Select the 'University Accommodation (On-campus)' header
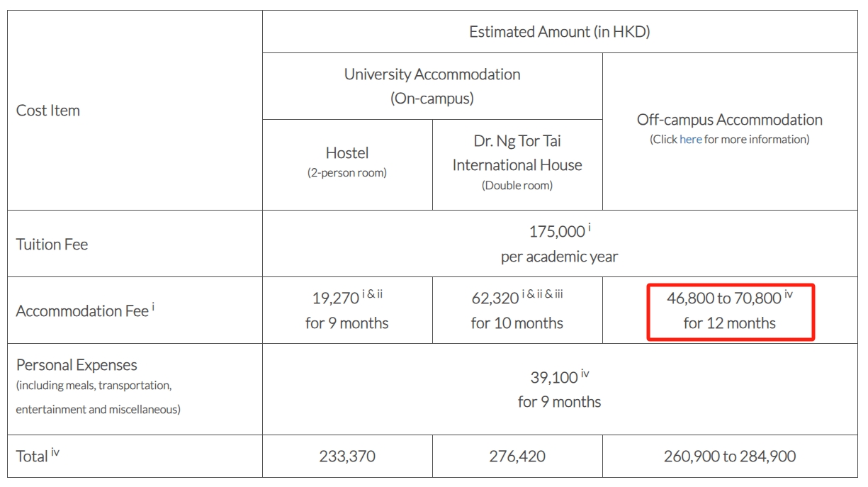The image size is (868, 487). click(432, 86)
